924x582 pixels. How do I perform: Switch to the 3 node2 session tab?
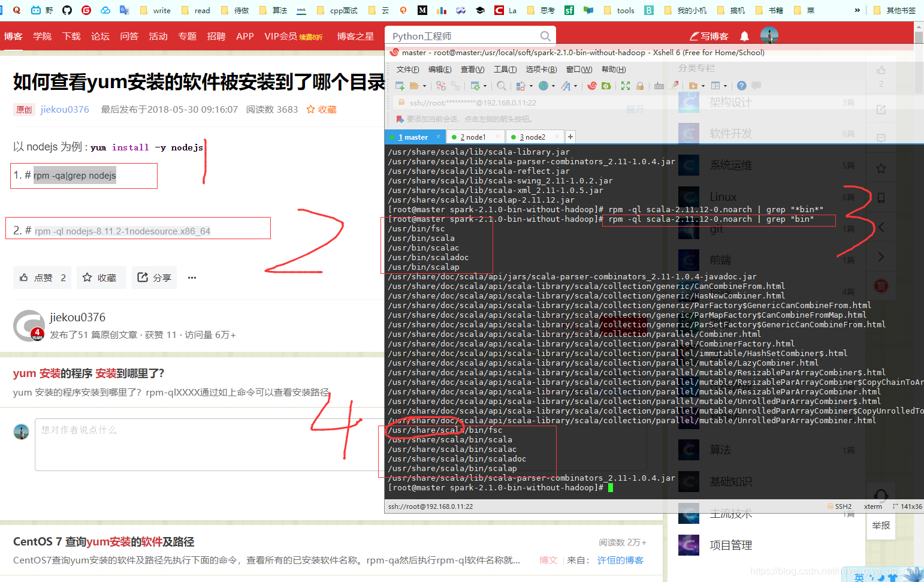[x=535, y=137]
